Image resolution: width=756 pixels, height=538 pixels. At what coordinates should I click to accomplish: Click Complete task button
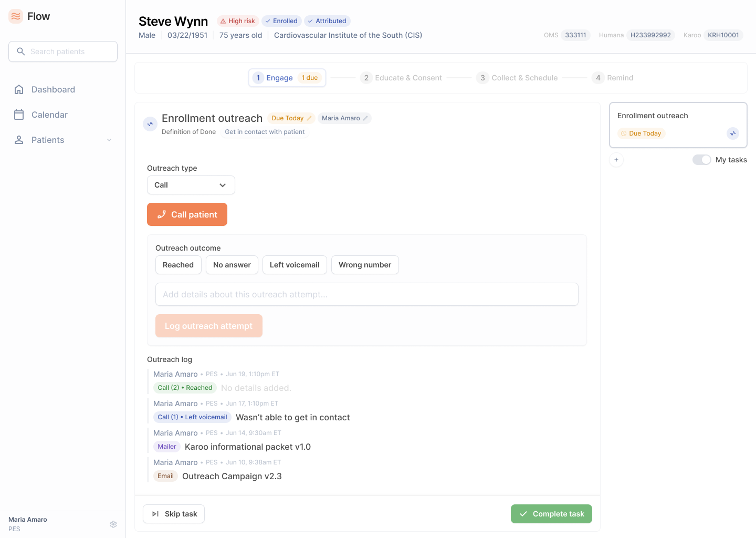click(x=551, y=514)
